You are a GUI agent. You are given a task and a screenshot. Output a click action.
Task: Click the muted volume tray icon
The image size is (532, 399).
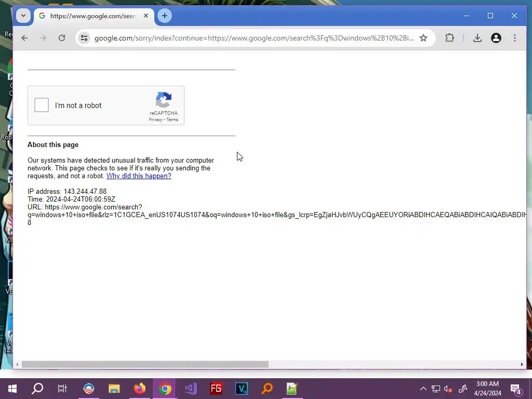(448, 389)
